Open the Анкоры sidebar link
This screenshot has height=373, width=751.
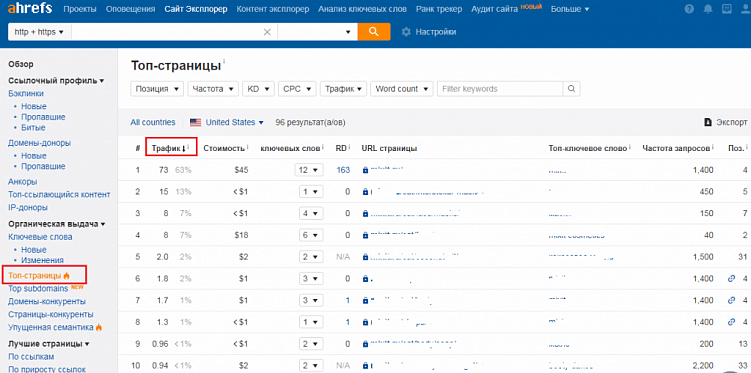click(x=23, y=181)
